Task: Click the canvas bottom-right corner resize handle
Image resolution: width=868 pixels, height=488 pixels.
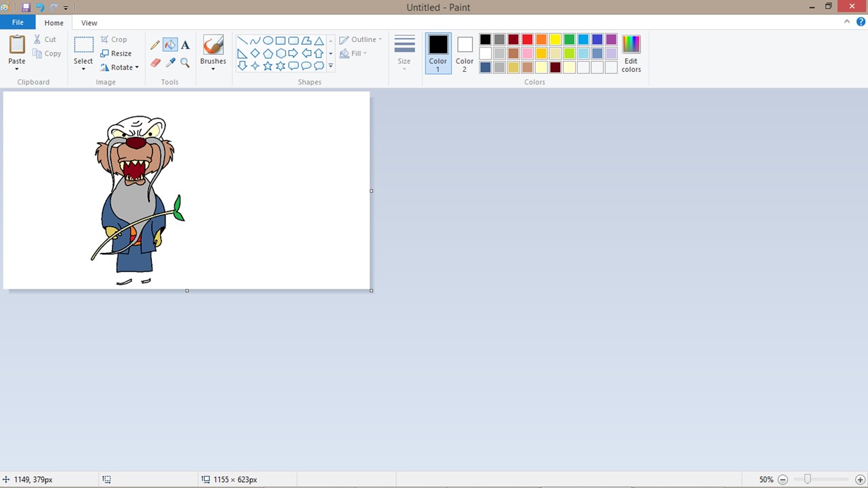Action: [372, 291]
